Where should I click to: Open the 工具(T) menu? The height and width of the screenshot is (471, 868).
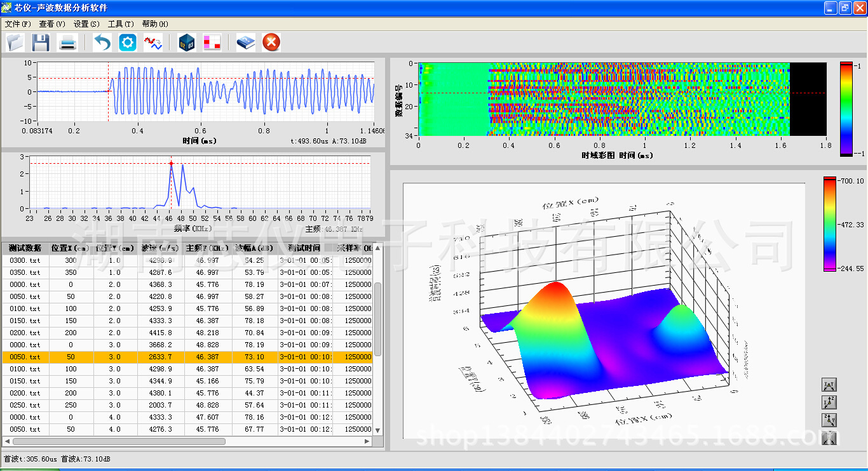click(121, 24)
